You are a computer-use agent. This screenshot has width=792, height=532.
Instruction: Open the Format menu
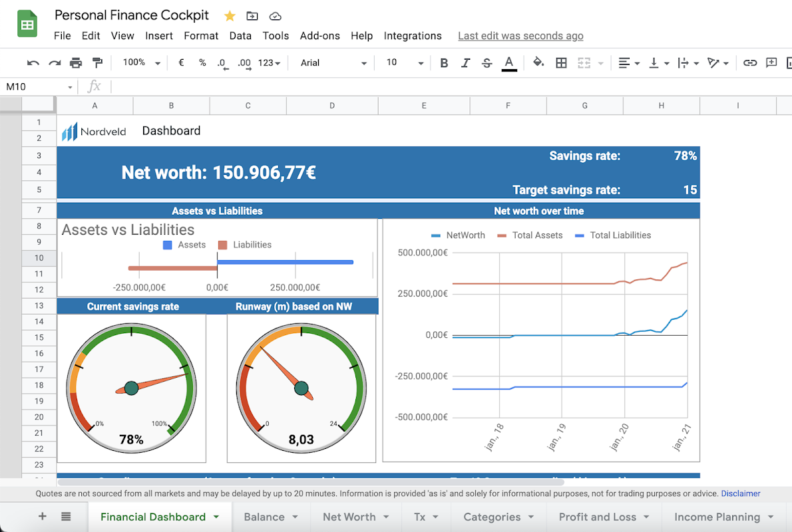(x=201, y=36)
